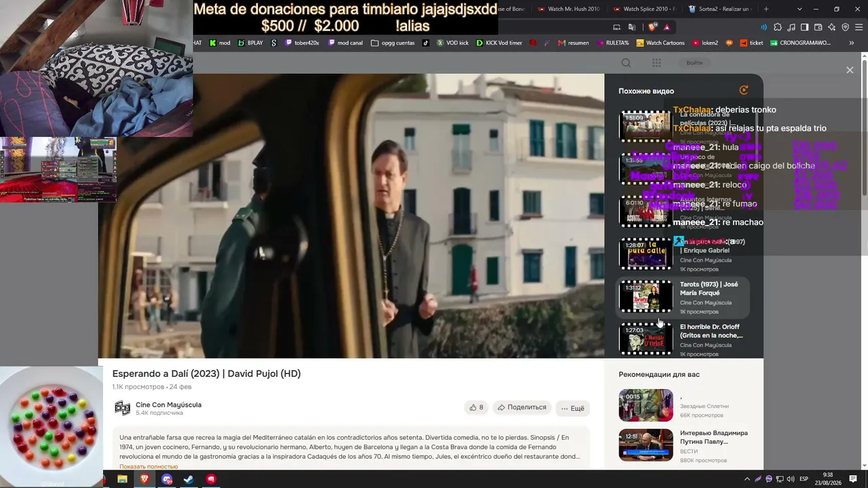This screenshot has width=868, height=488.
Task: Open a new browser tab
Action: click(x=766, y=9)
